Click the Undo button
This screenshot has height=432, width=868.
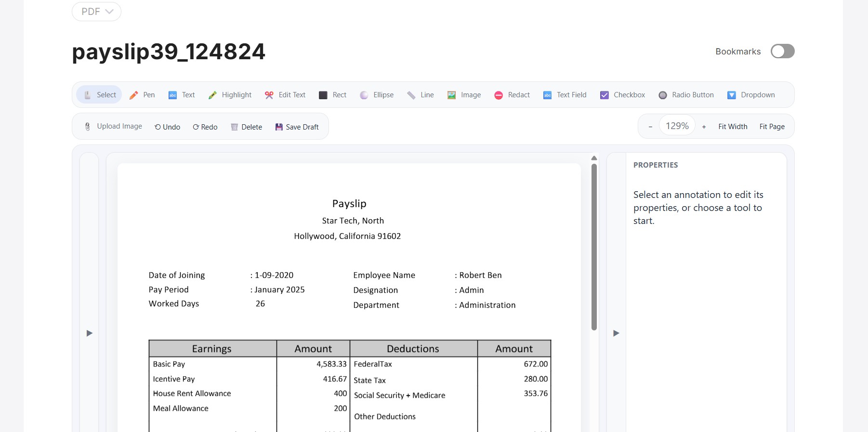point(167,127)
